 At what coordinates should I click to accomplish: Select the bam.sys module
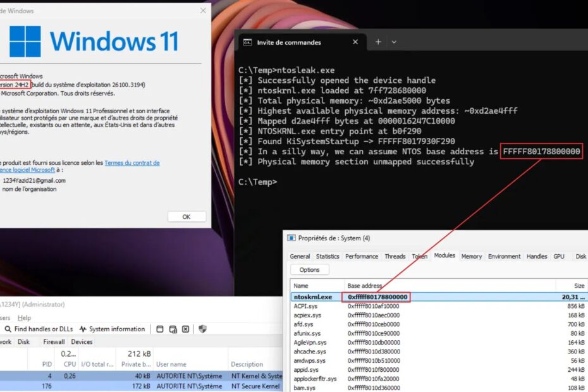439,388
